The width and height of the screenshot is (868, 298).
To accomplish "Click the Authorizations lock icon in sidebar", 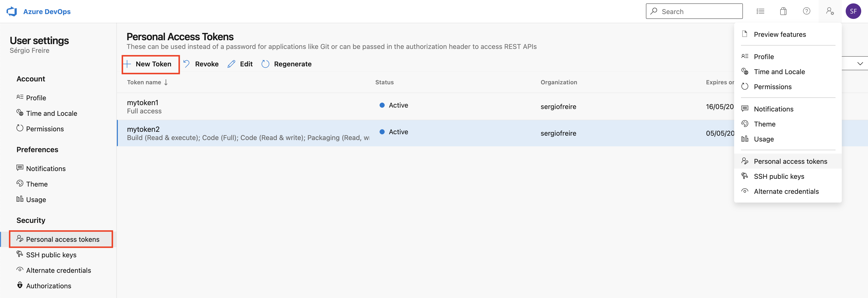I will pyautogui.click(x=20, y=285).
